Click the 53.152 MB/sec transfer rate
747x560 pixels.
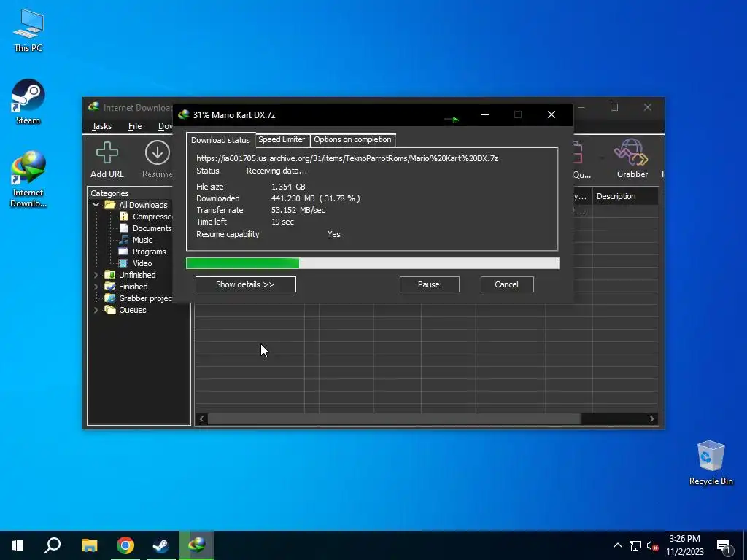pyautogui.click(x=298, y=210)
